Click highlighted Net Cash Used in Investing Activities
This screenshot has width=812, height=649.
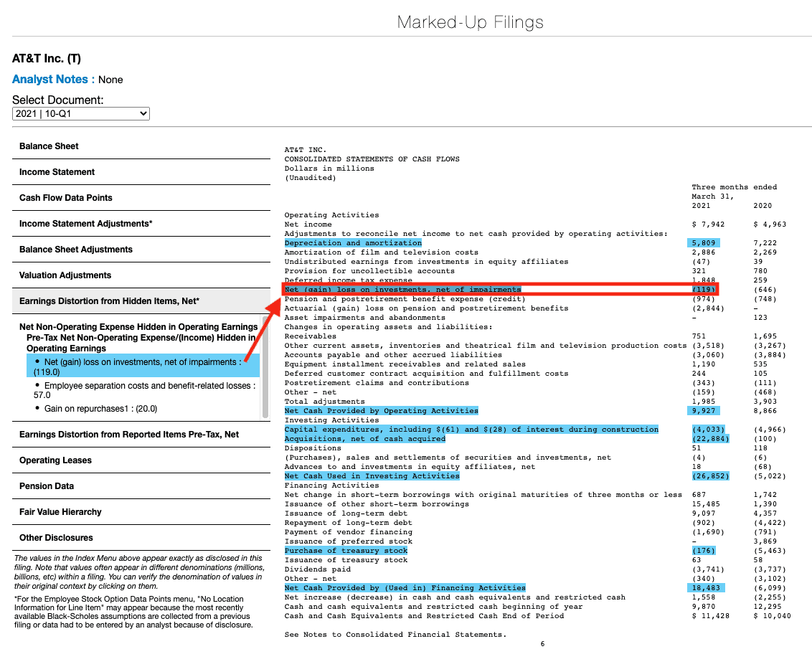pyautogui.click(x=372, y=475)
